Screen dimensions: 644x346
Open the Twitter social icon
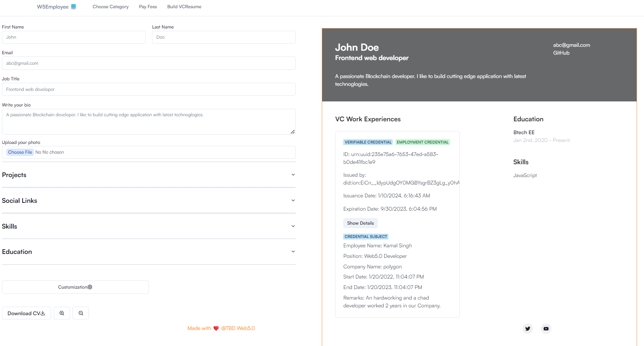528,329
